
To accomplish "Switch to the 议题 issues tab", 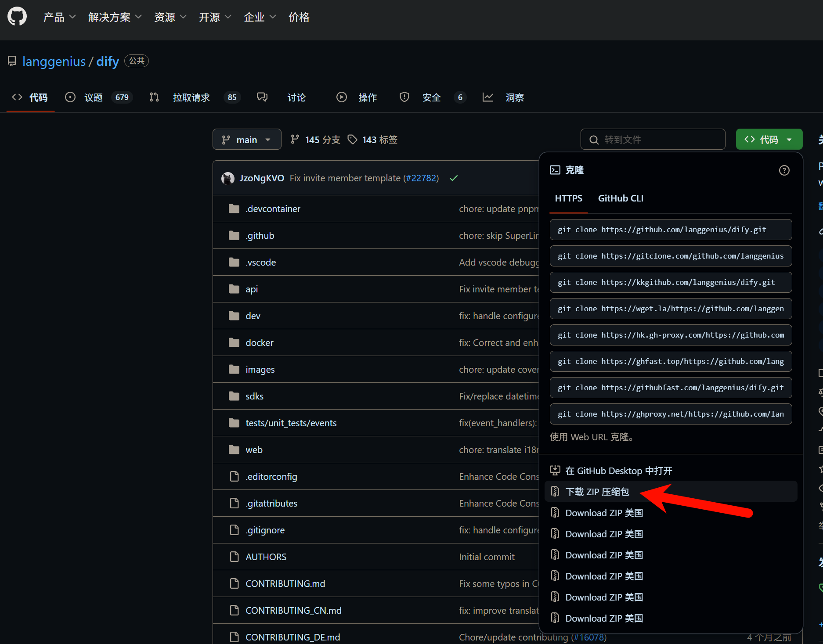I will tap(98, 97).
